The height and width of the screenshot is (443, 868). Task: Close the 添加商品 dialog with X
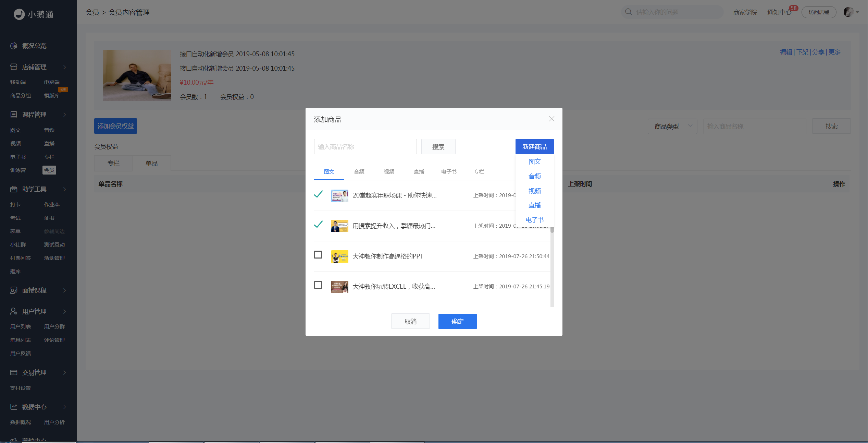(551, 119)
